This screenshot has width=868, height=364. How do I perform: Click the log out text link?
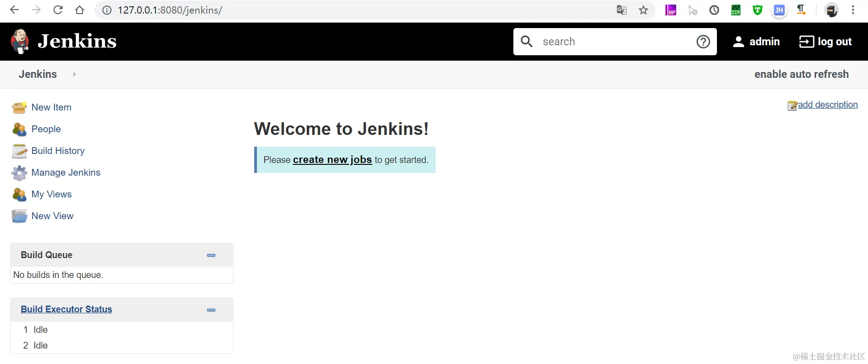click(x=835, y=42)
